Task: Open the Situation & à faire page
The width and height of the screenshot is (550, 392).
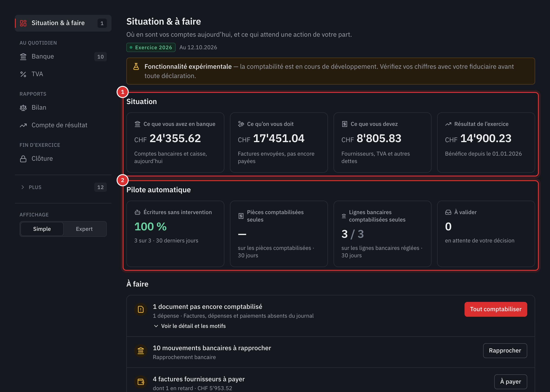Action: (x=63, y=23)
